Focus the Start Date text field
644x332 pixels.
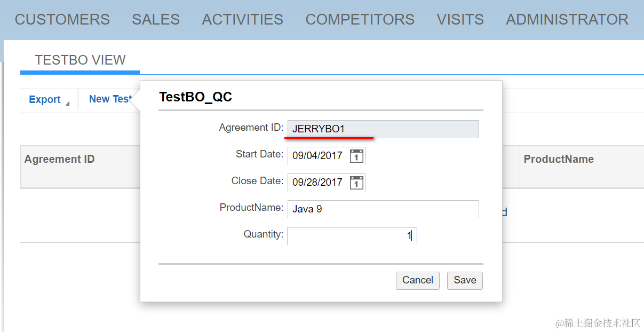[318, 156]
